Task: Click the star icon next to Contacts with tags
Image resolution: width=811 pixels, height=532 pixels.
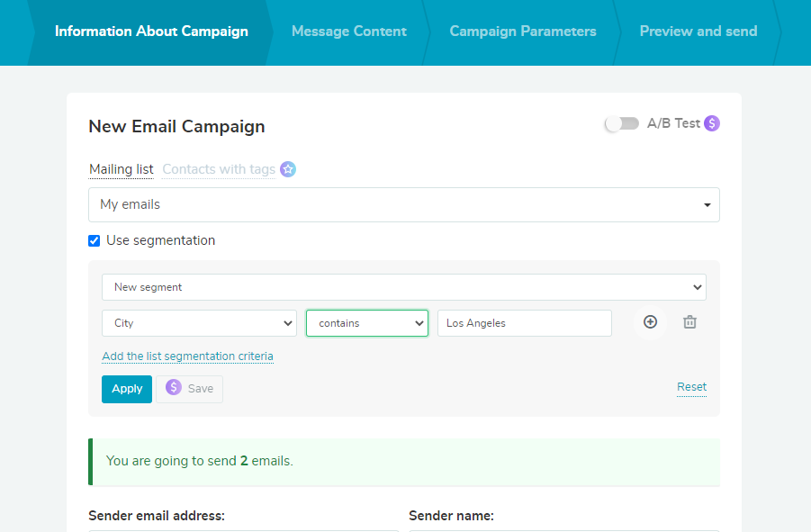Action: click(287, 168)
